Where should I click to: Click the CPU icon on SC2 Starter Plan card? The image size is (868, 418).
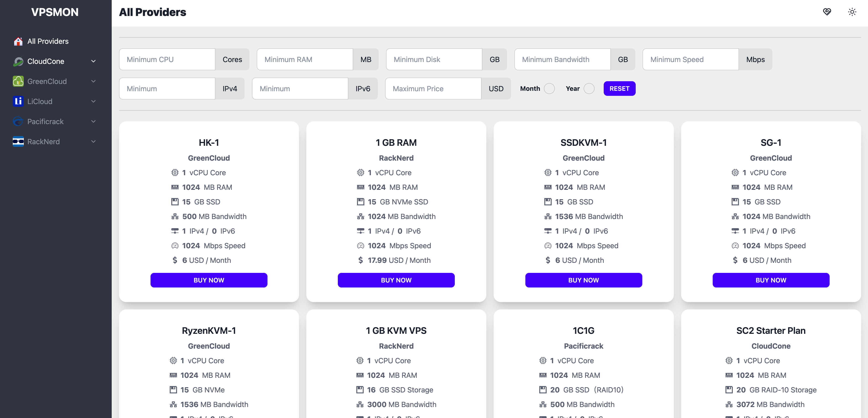729,361
